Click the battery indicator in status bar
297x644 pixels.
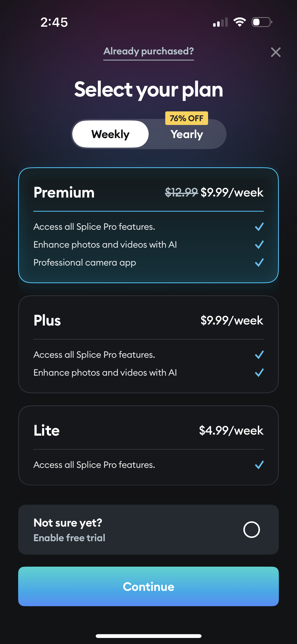click(261, 22)
